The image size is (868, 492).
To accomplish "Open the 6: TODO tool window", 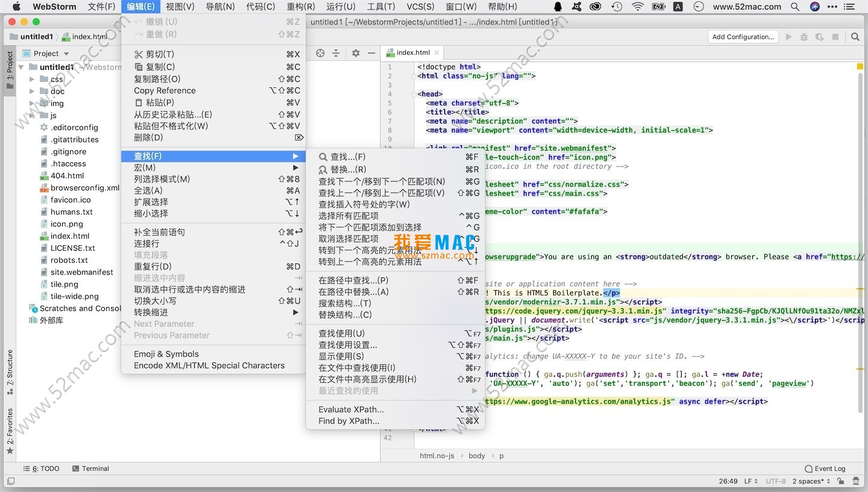I will click(x=41, y=468).
